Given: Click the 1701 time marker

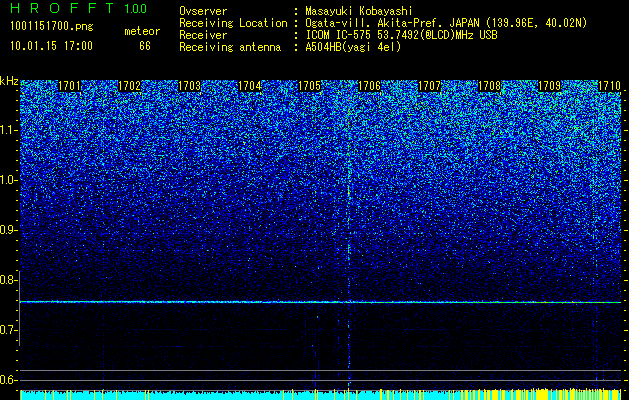Looking at the screenshot, I should [69, 86].
